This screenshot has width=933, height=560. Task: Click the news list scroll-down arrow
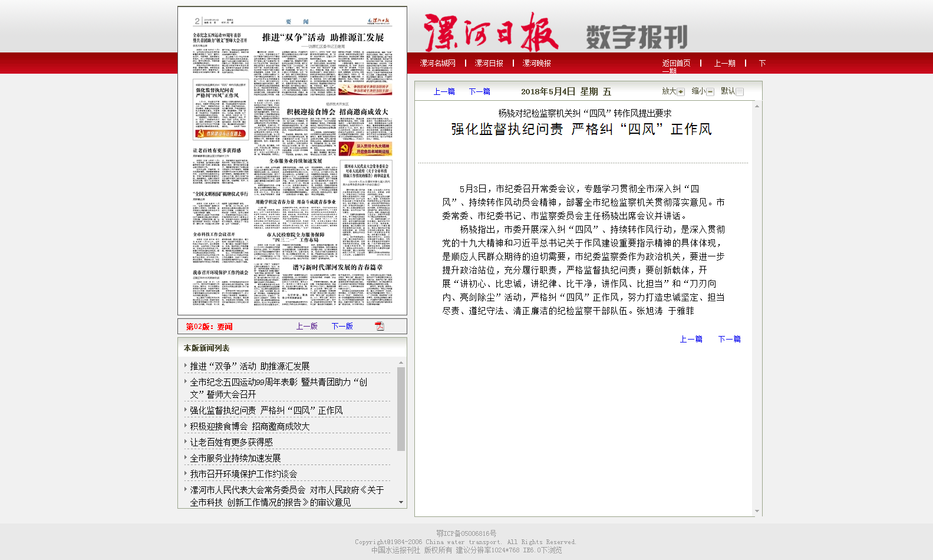(x=401, y=502)
